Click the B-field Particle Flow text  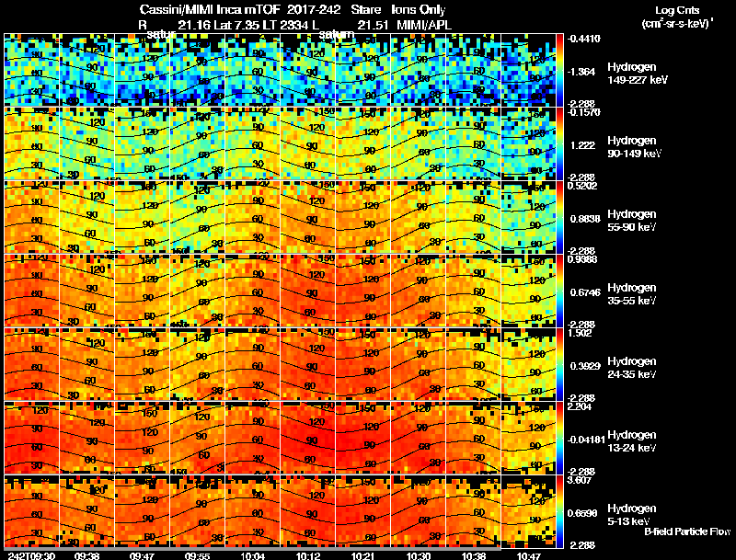pos(687,531)
